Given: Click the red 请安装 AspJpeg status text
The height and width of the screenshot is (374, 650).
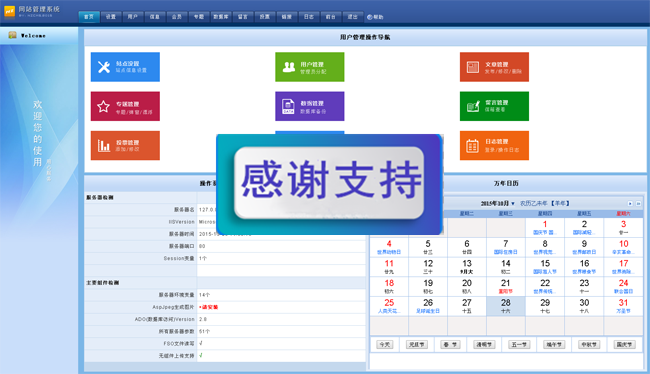Looking at the screenshot, I should pyautogui.click(x=209, y=307).
